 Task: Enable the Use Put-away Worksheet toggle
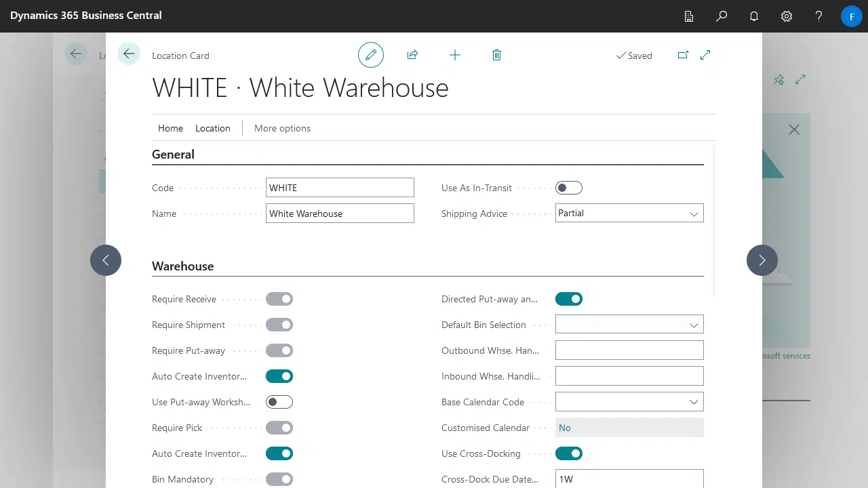point(279,402)
